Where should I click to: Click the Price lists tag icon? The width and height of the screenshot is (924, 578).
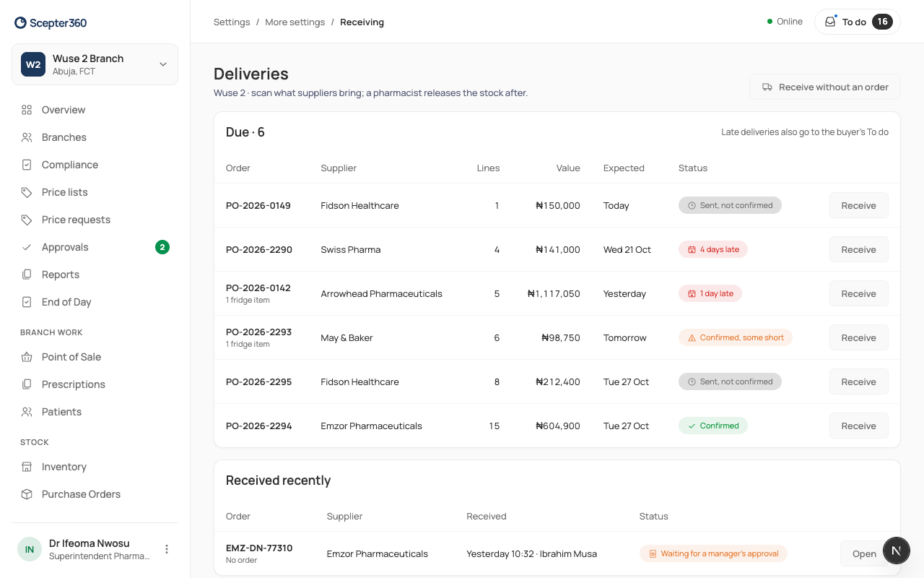pyautogui.click(x=27, y=192)
